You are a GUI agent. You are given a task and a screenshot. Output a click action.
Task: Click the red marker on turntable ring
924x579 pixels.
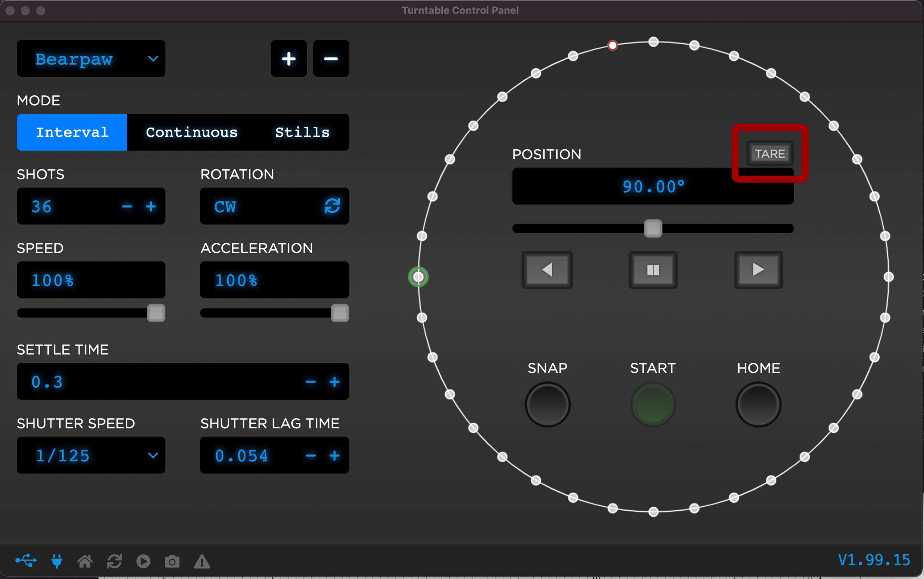(613, 46)
